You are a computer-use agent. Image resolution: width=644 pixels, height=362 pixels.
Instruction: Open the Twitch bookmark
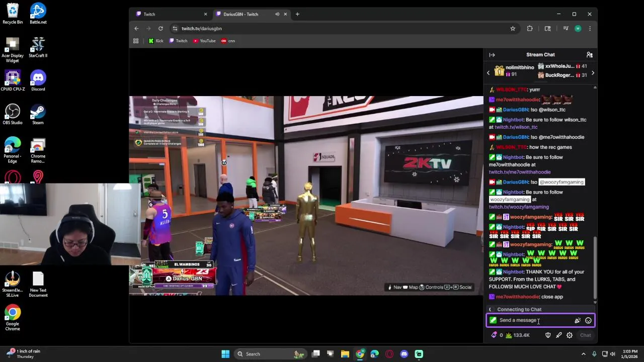(x=178, y=41)
